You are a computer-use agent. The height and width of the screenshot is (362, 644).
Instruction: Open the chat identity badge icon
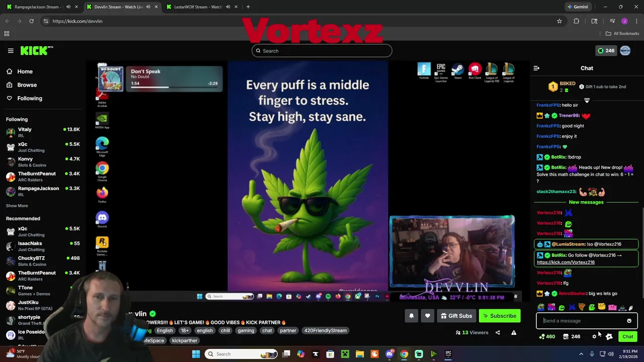coord(609,336)
